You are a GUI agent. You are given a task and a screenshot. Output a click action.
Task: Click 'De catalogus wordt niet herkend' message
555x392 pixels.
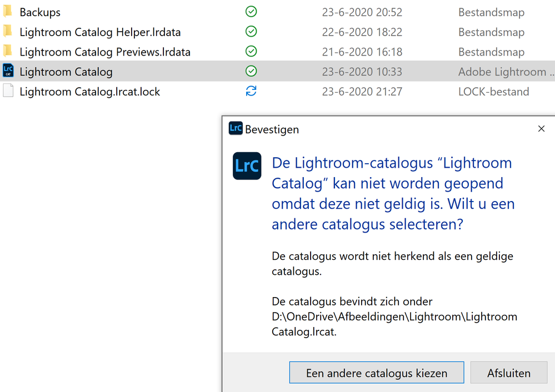(392, 264)
